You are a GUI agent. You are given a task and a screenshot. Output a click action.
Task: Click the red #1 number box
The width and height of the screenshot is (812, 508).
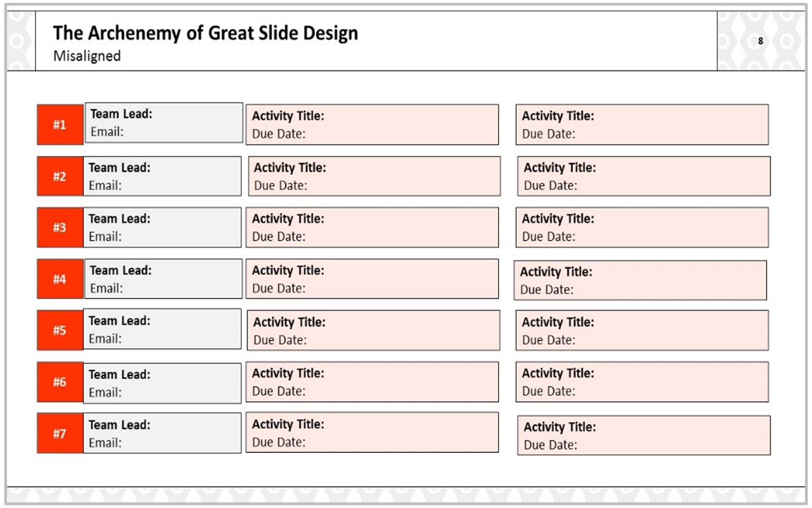click(60, 124)
